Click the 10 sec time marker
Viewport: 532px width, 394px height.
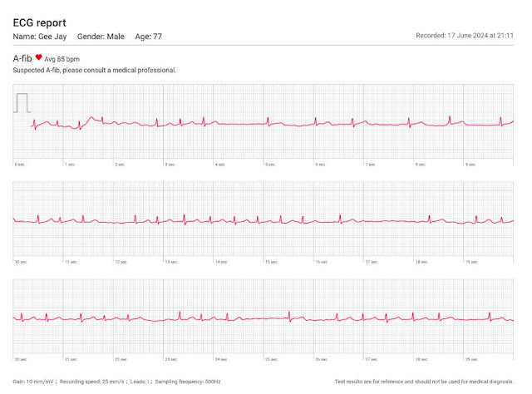(20, 262)
